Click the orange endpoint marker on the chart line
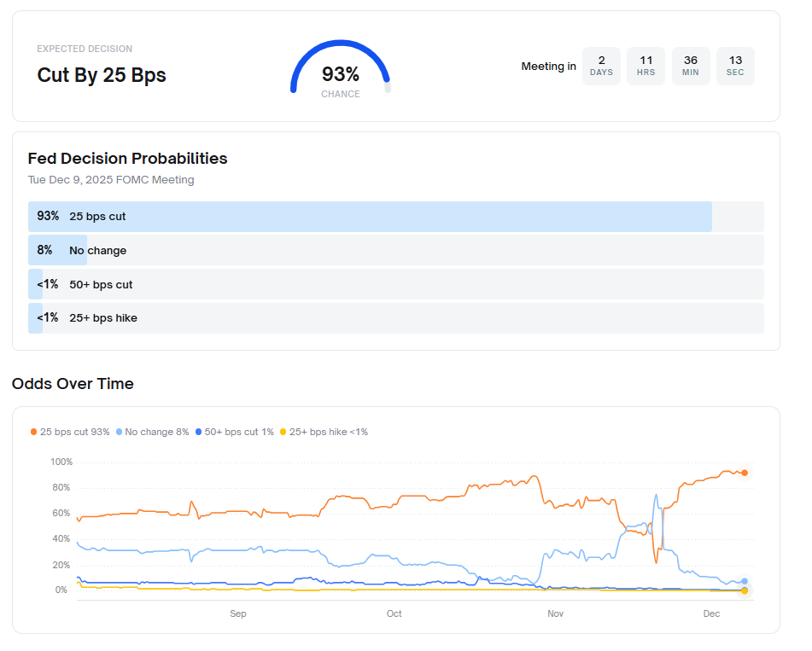812x651 pixels. click(x=745, y=473)
